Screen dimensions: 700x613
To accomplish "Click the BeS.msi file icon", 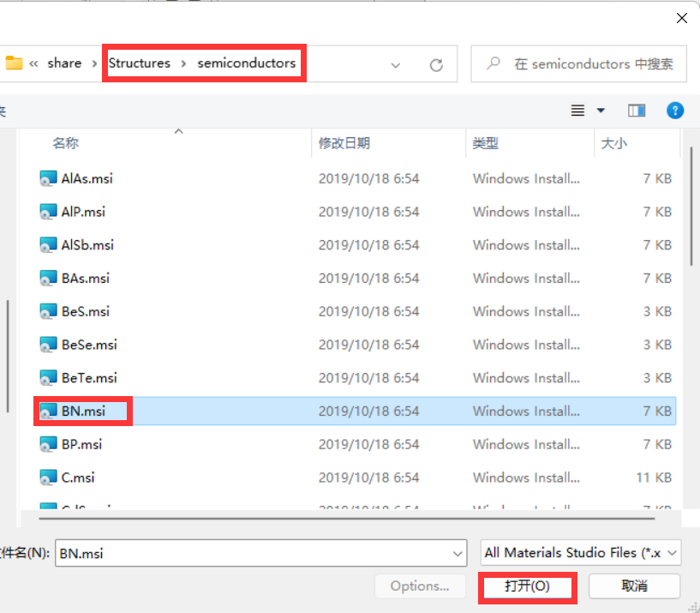I will 48,311.
